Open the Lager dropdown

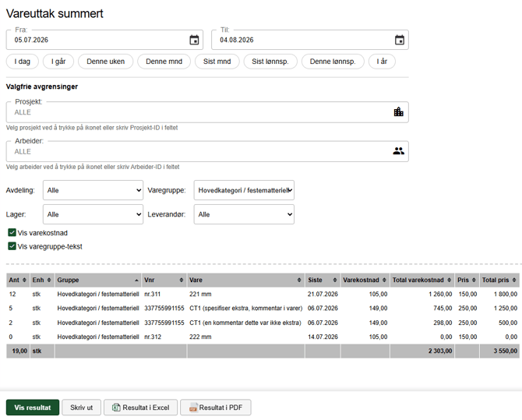coord(93,214)
